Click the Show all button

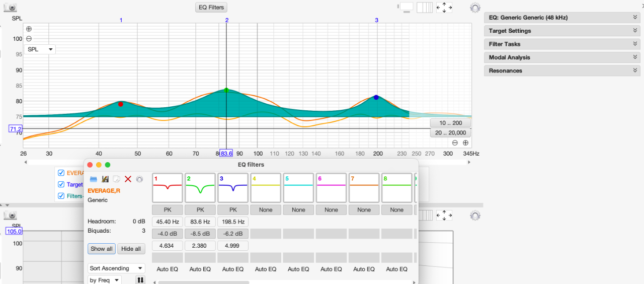[102, 249]
